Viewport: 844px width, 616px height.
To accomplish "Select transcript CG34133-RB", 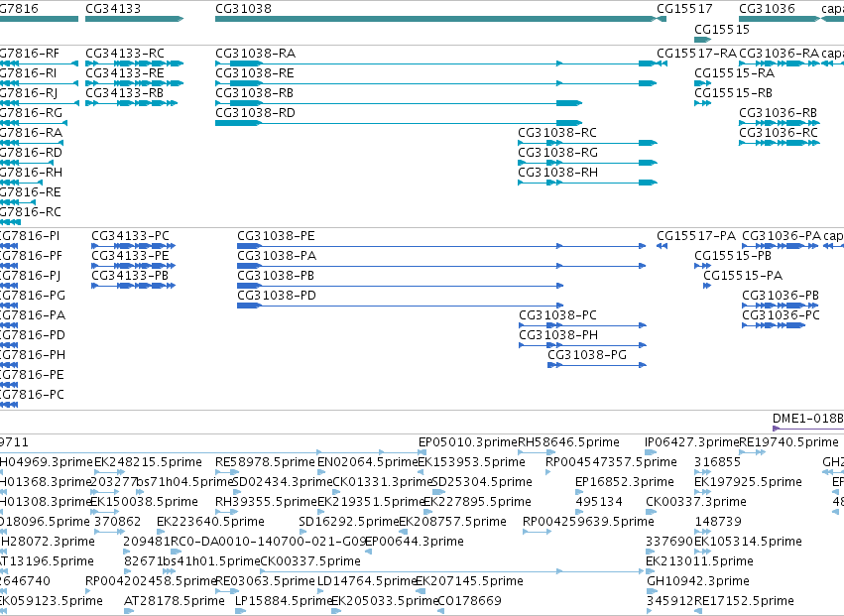I will 131,103.
